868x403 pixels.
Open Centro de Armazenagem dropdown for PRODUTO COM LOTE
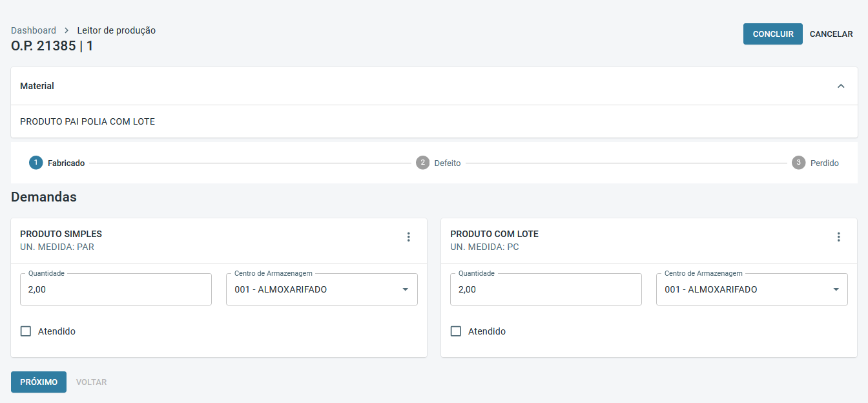click(752, 289)
